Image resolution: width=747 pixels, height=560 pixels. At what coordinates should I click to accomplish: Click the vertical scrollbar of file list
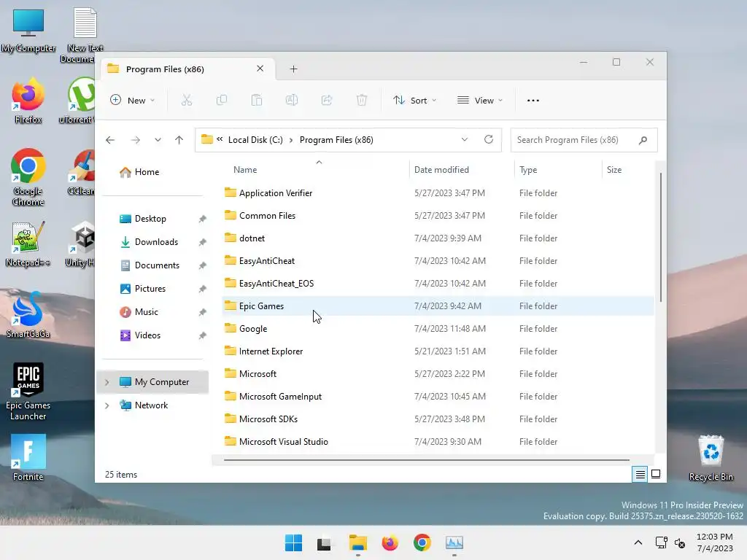click(660, 237)
